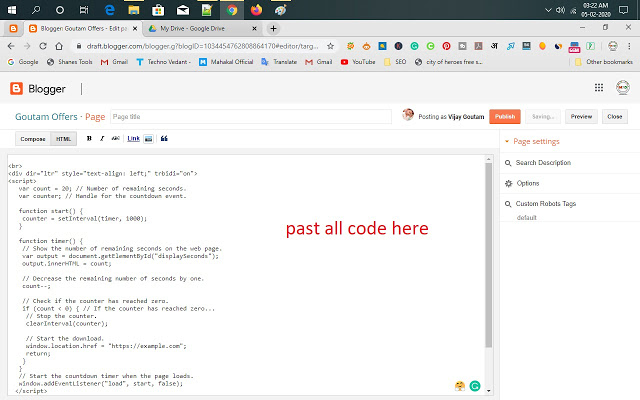This screenshot has height=400, width=640.
Task: Open a new browser tab
Action: [273, 29]
